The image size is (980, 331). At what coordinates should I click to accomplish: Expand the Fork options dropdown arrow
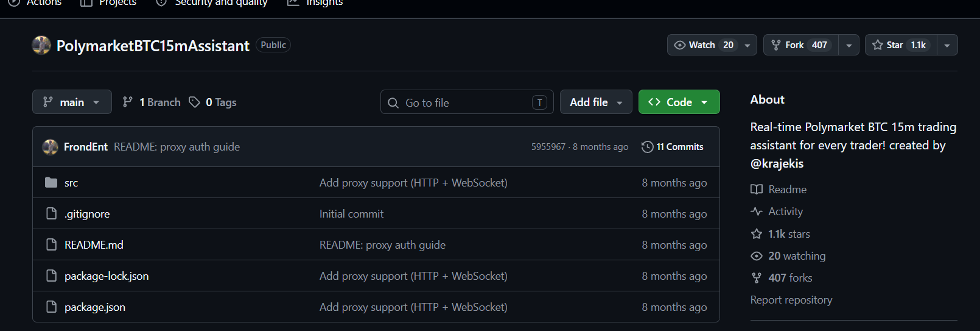click(849, 45)
